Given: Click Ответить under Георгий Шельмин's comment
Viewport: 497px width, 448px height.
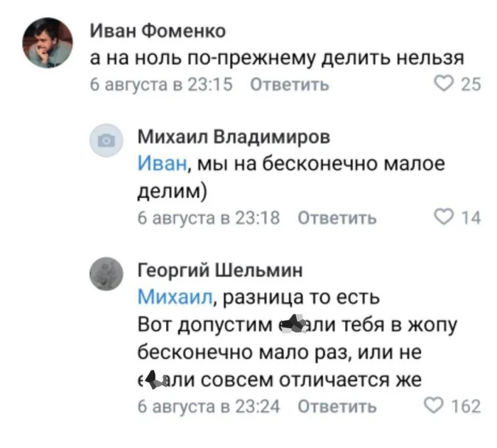Looking at the screenshot, I should 336,407.
